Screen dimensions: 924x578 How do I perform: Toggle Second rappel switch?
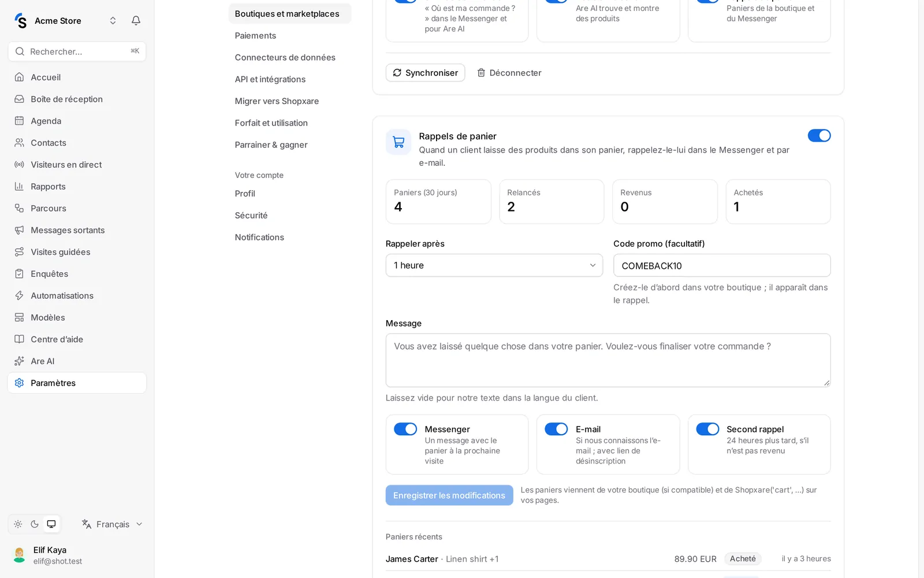(707, 429)
